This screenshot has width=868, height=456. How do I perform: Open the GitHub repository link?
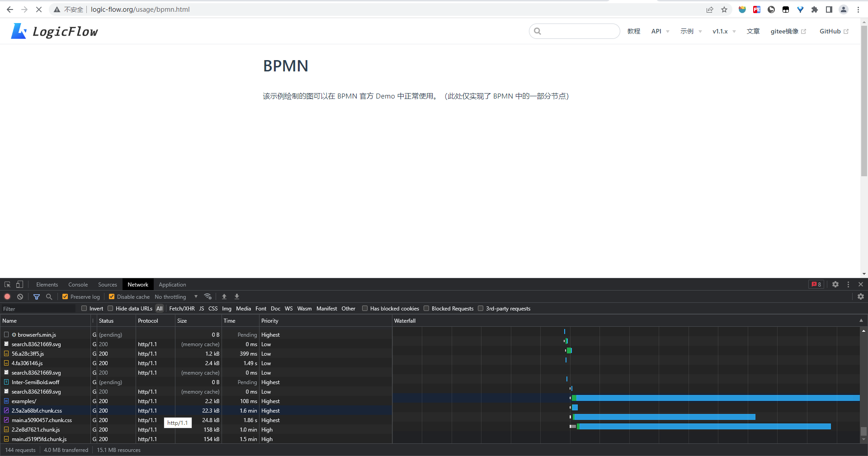pos(831,31)
